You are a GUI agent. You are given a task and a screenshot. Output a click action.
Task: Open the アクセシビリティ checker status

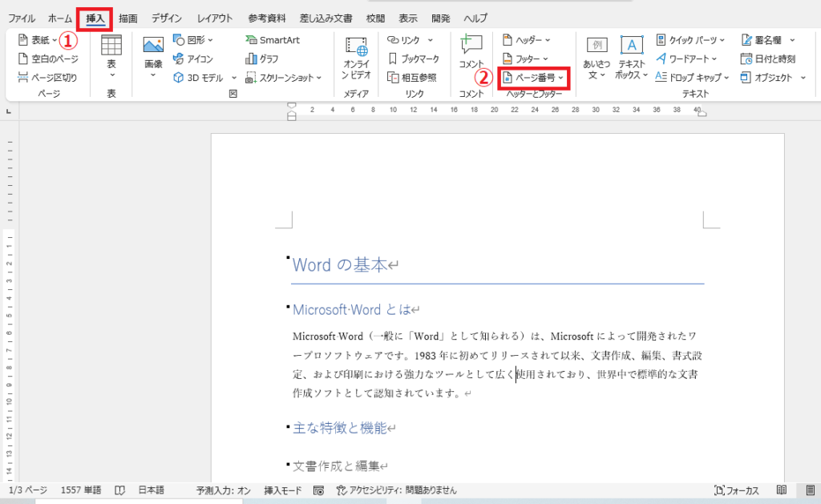click(x=396, y=490)
